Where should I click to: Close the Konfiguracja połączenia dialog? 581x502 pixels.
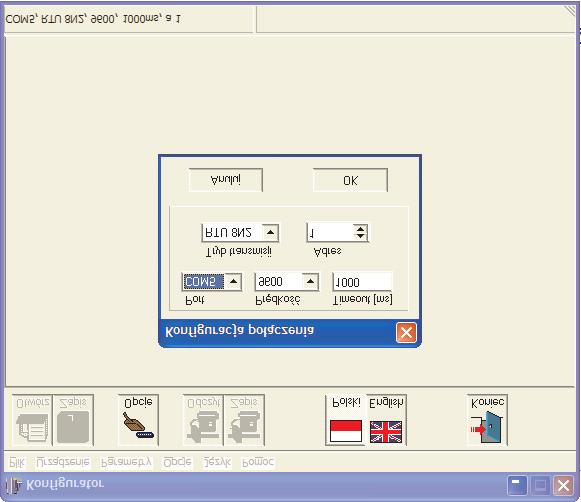[x=406, y=332]
